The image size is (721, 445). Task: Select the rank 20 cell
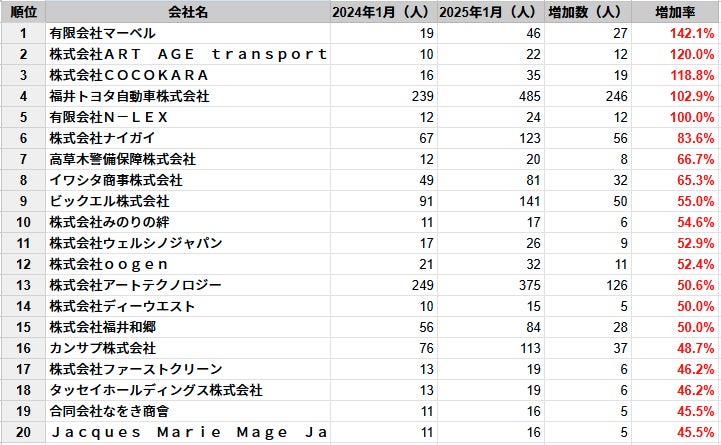22,432
